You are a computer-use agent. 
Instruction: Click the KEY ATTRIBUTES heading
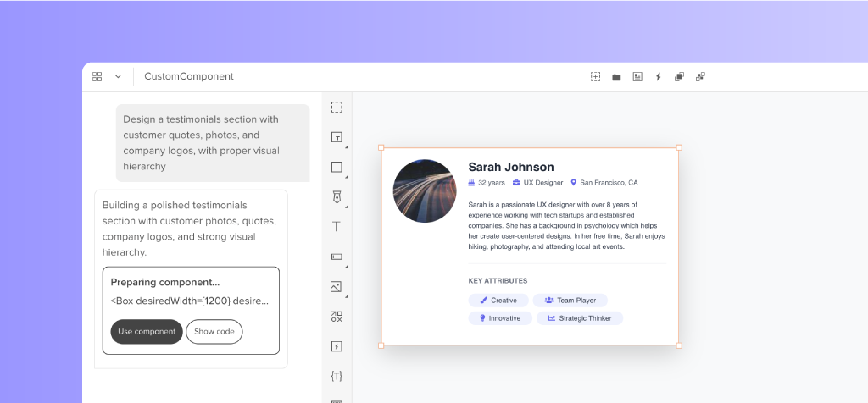tap(498, 281)
